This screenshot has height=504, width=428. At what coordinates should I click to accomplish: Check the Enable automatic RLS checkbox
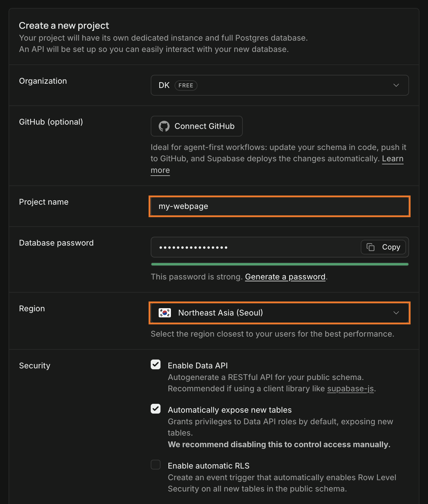[x=156, y=465]
